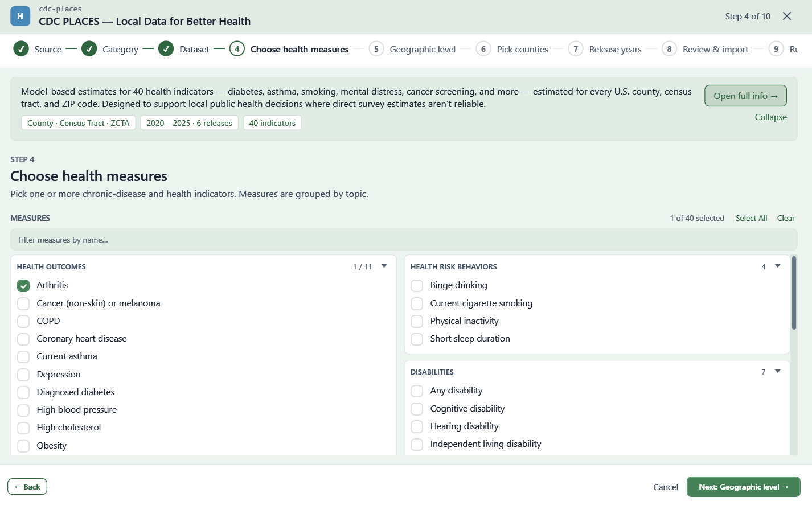Click the blue H app logo icon

tap(20, 16)
